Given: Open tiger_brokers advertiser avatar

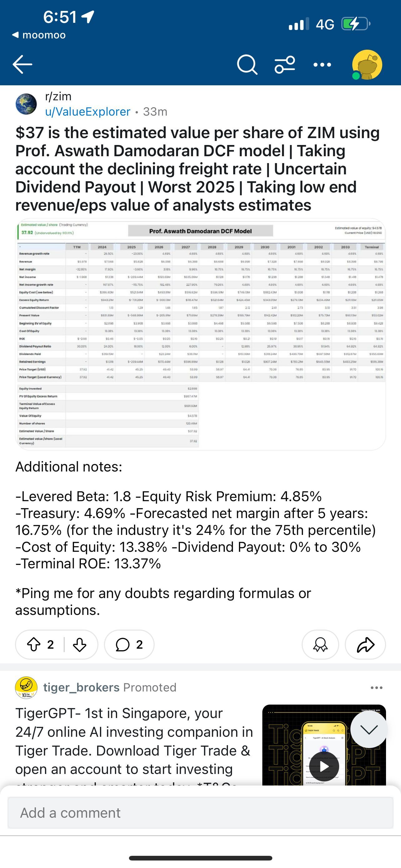Looking at the screenshot, I should (26, 688).
